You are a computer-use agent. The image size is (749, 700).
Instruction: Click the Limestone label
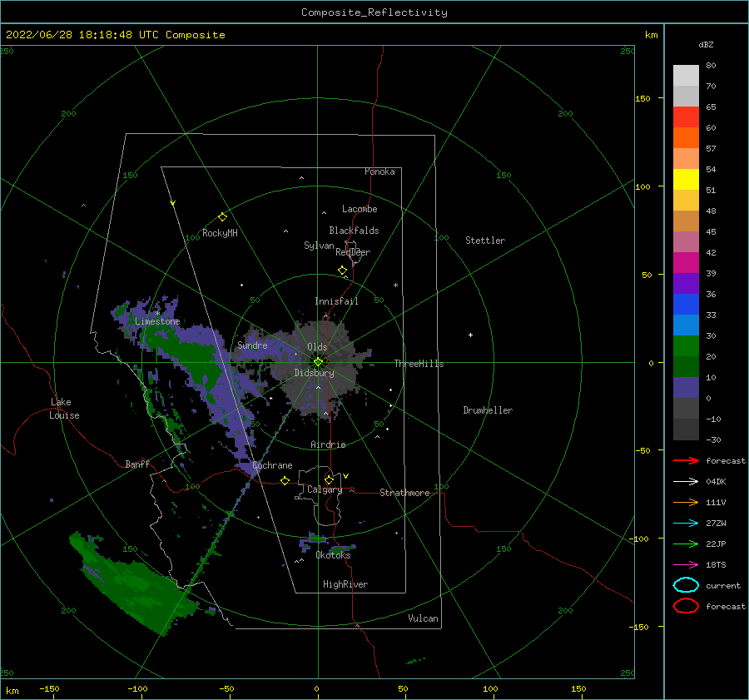(157, 321)
